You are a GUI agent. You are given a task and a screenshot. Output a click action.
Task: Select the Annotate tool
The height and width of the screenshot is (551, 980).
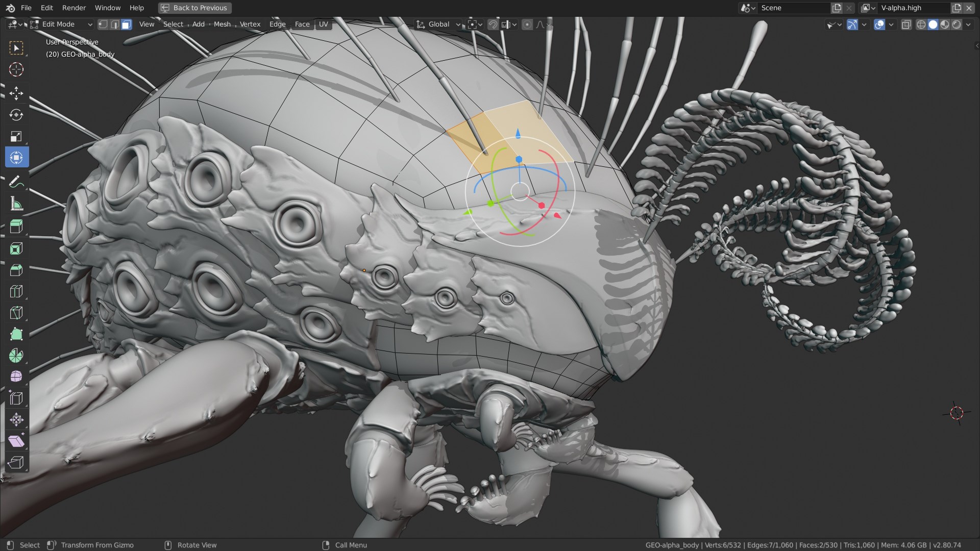click(17, 181)
